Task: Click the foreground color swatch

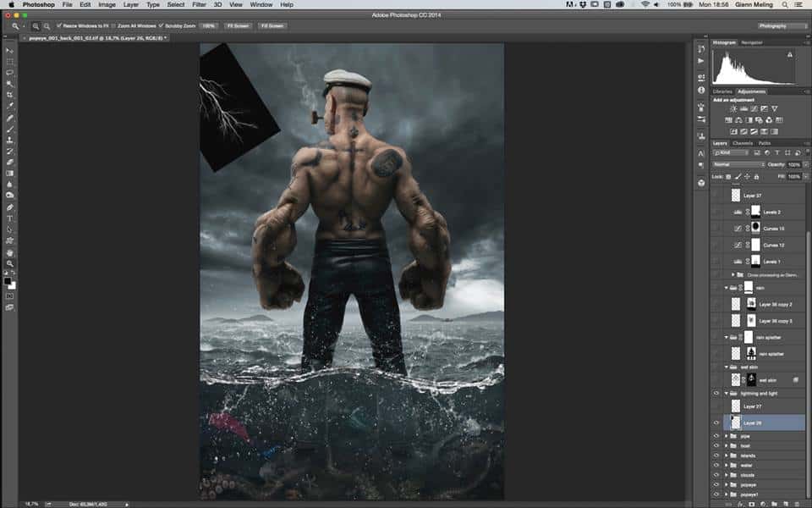Action: 8,280
